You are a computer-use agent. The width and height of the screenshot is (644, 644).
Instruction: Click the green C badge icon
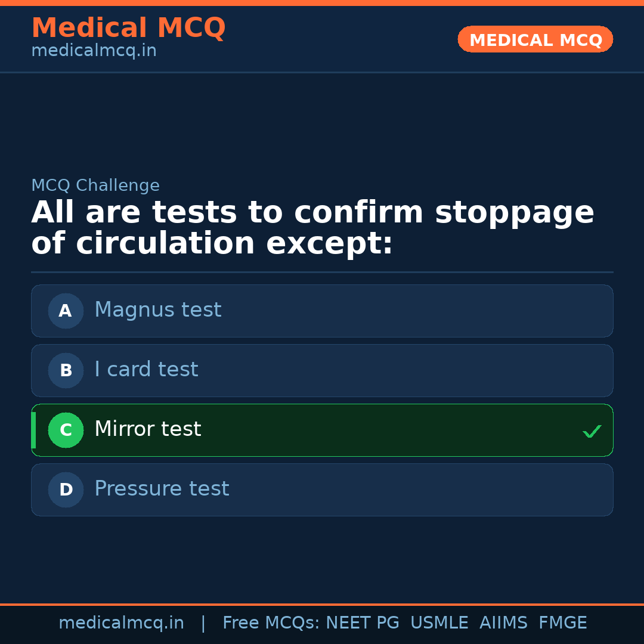tap(66, 430)
